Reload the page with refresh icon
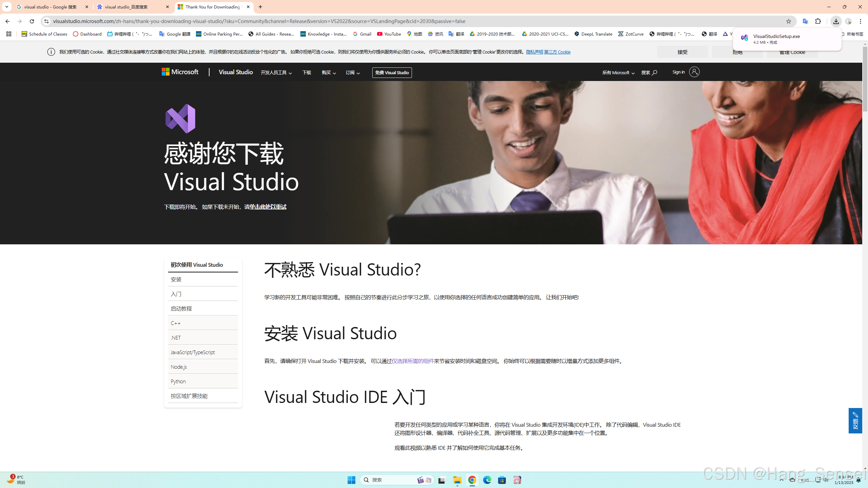 pos(32,21)
